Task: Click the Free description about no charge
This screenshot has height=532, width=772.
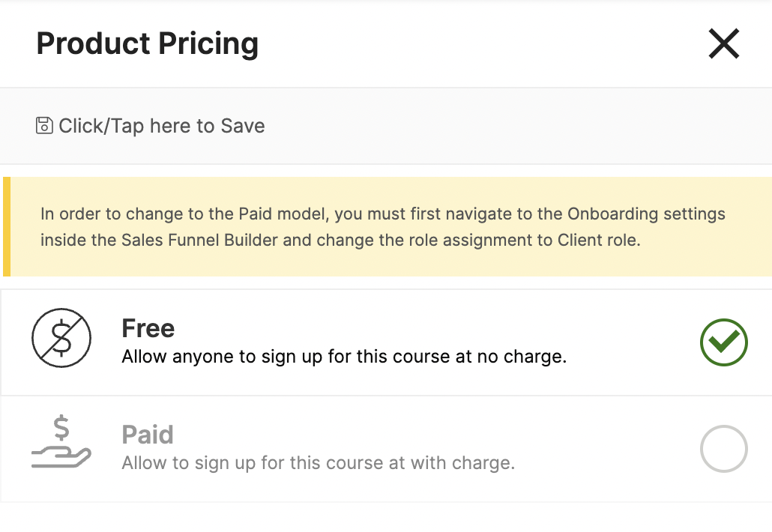Action: (x=344, y=357)
